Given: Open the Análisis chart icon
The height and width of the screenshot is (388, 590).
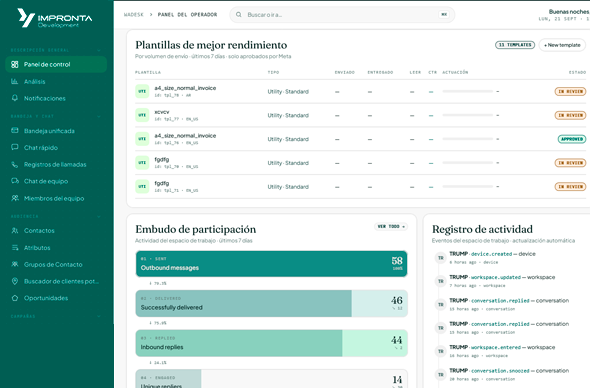Looking at the screenshot, I should click(x=15, y=81).
